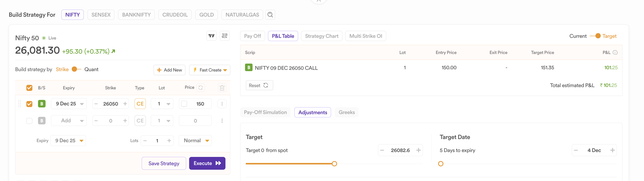Screen dimensions: 644x181
Task: Click the P&L info icon
Action: coord(615,52)
